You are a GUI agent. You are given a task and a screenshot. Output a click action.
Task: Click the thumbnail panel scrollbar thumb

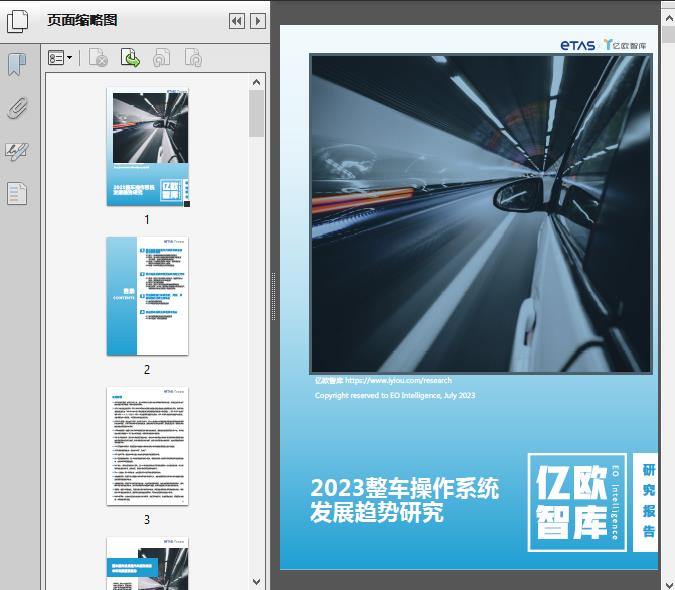tap(257, 114)
